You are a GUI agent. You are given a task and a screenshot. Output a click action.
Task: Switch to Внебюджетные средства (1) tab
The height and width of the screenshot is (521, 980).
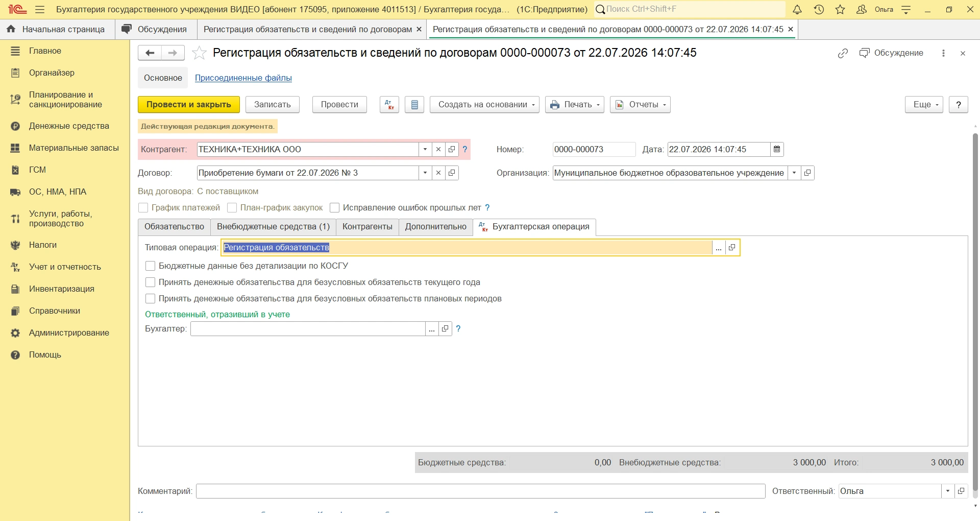(x=273, y=227)
